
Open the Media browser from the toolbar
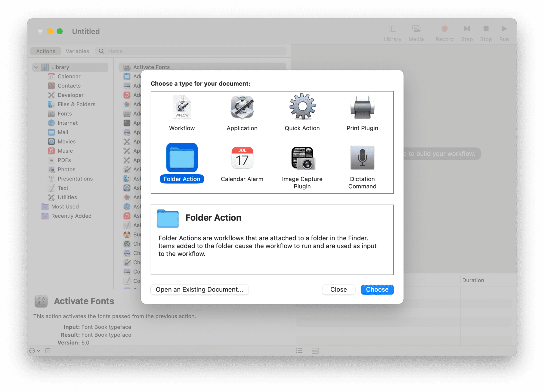coord(416,29)
